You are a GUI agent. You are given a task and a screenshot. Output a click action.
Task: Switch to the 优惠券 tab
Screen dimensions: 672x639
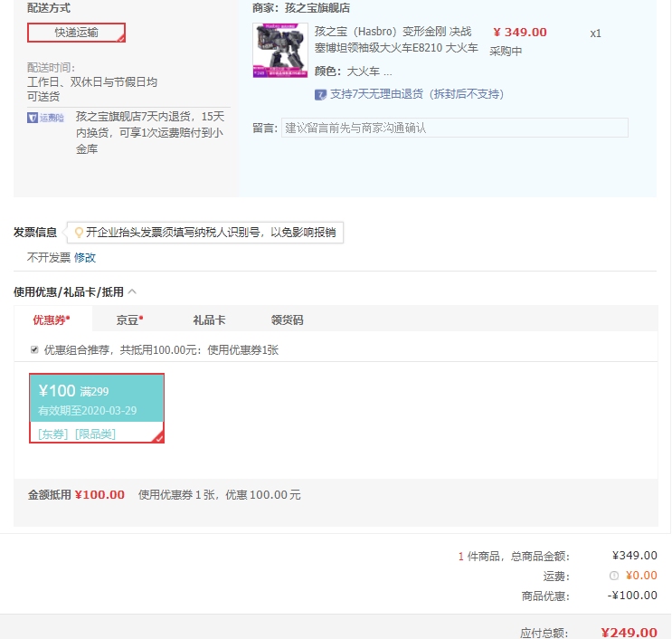tap(52, 319)
